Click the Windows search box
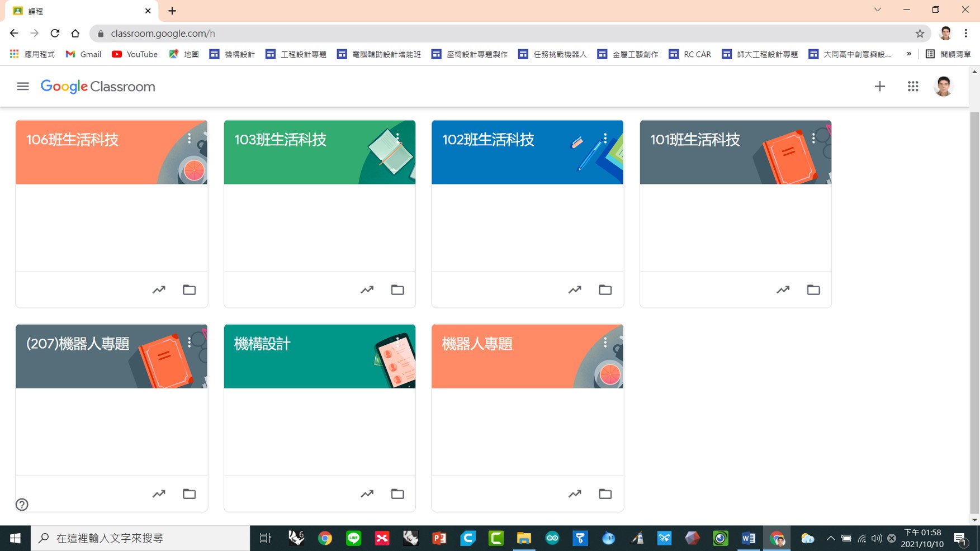The width and height of the screenshot is (980, 551). [x=140, y=538]
